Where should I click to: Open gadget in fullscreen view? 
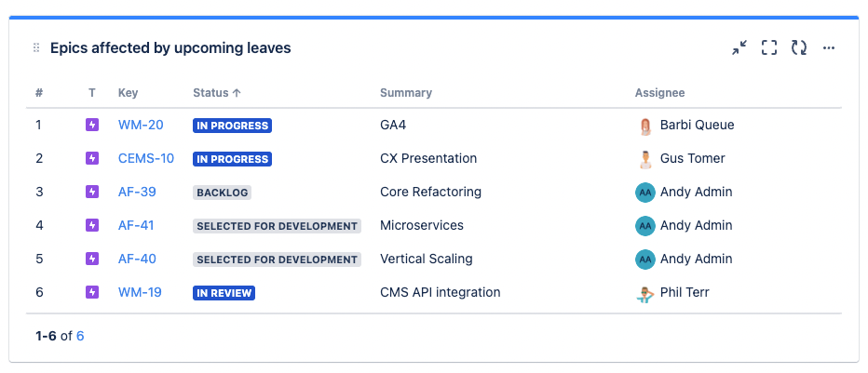769,47
